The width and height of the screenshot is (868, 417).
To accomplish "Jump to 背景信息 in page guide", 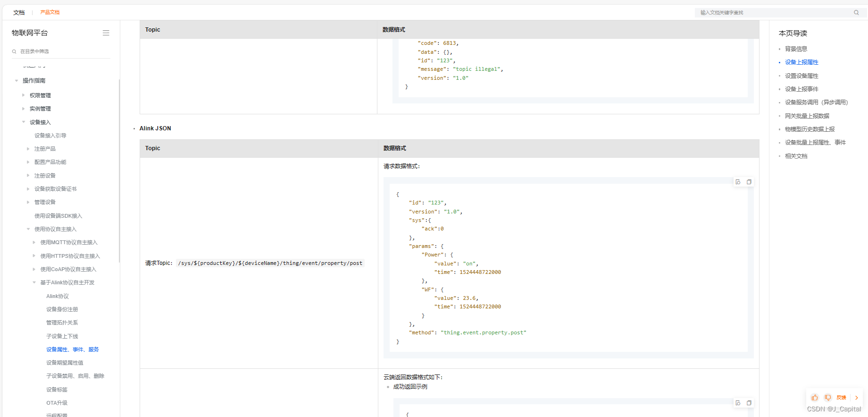I will [x=796, y=49].
